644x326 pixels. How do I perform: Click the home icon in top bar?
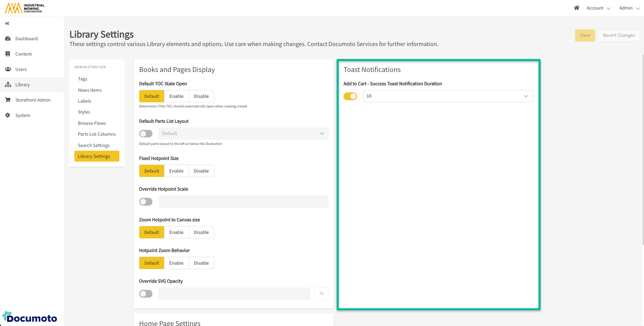[576, 8]
